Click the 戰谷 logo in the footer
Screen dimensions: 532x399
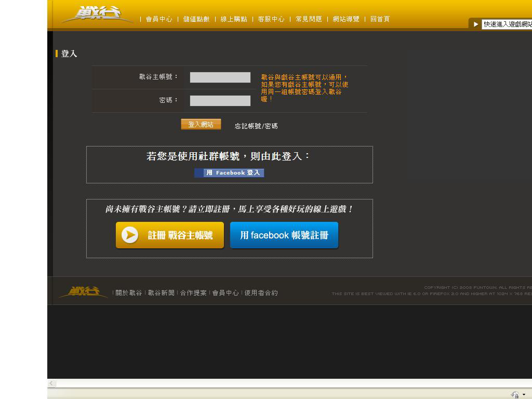(83, 292)
